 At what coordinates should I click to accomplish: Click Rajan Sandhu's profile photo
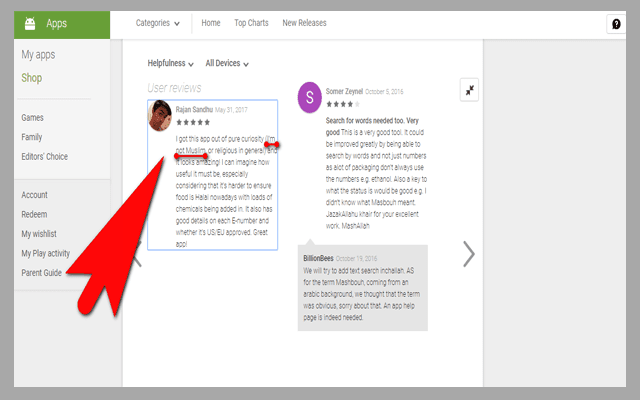click(160, 116)
